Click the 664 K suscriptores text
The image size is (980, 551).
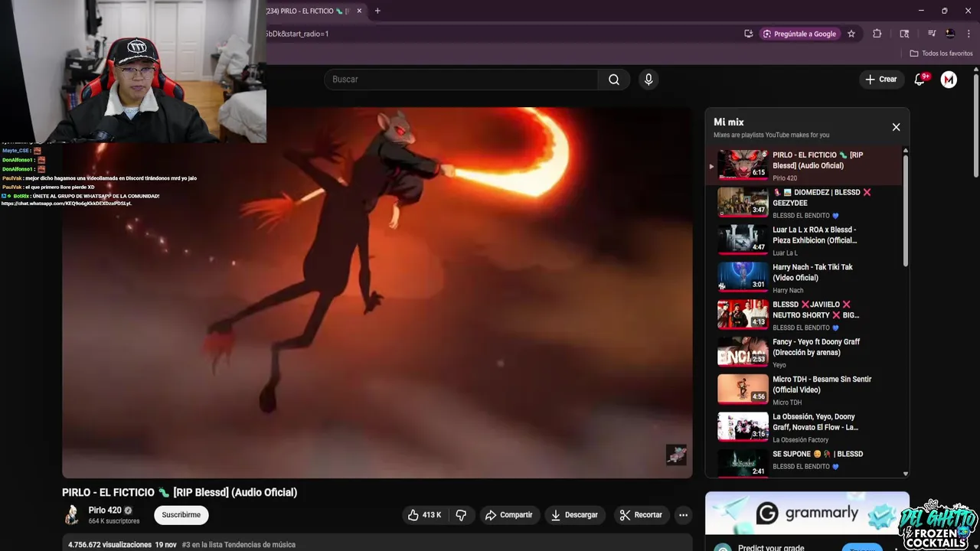click(x=114, y=521)
